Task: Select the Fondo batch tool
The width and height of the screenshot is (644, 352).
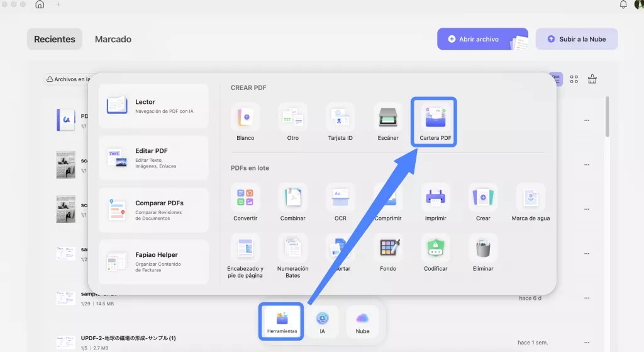Action: (387, 253)
